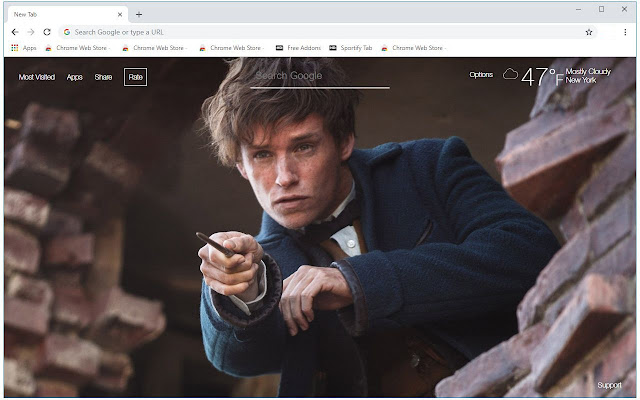Click the Google icon in the address bar
Screen dimensions: 640x400
(x=67, y=32)
